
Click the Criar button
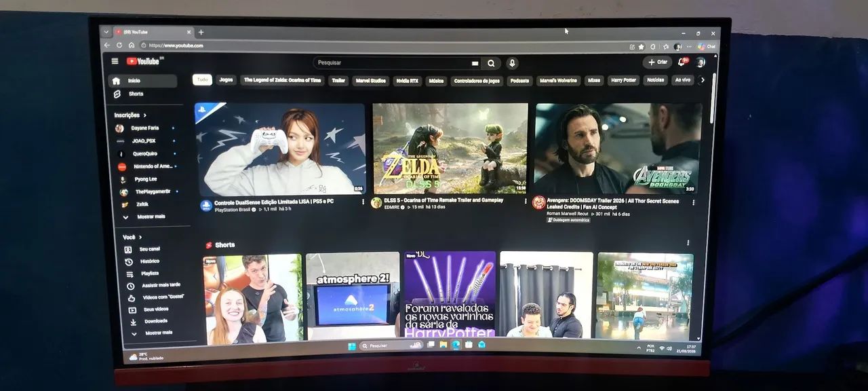[657, 62]
